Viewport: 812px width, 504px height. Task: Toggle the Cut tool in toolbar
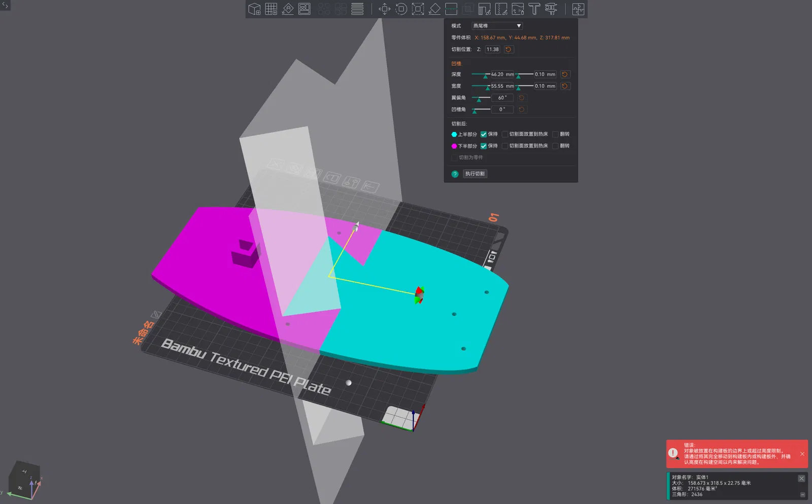[451, 9]
